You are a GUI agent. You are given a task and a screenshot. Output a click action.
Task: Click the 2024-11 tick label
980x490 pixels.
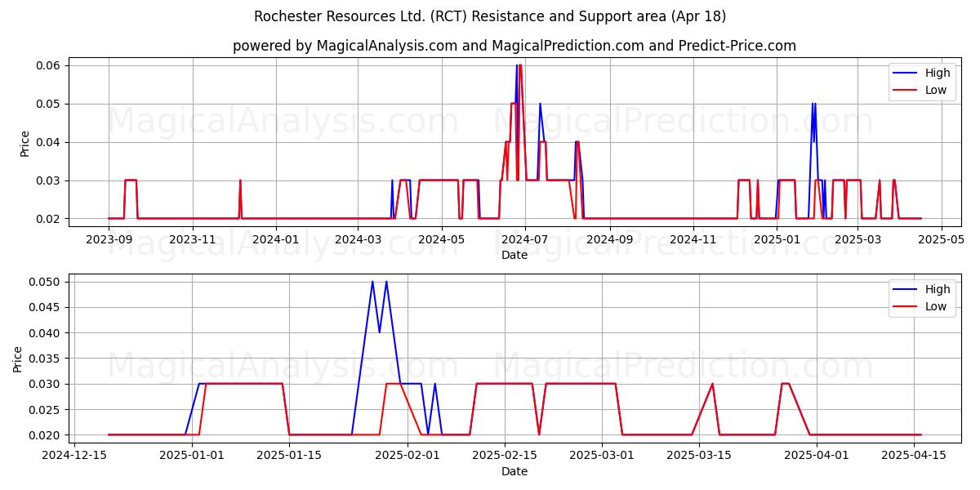(x=693, y=239)
